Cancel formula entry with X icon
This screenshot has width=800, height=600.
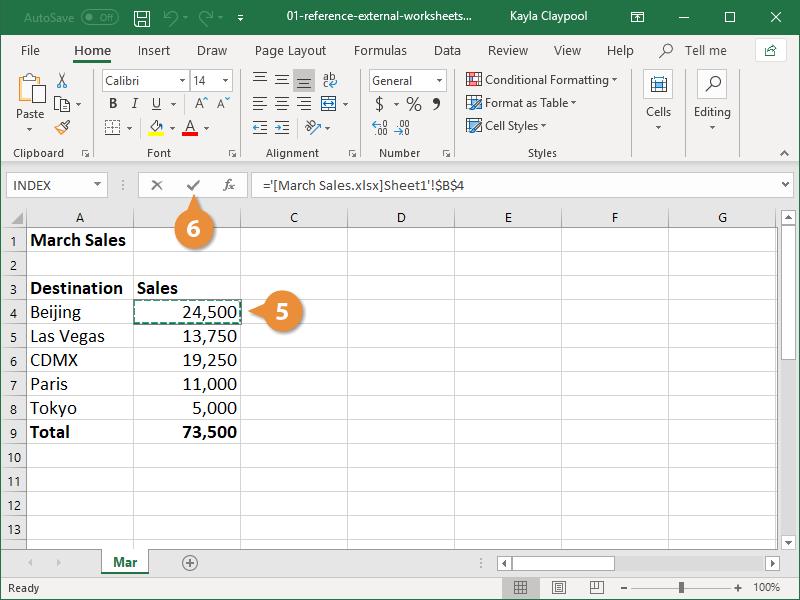[x=157, y=185]
